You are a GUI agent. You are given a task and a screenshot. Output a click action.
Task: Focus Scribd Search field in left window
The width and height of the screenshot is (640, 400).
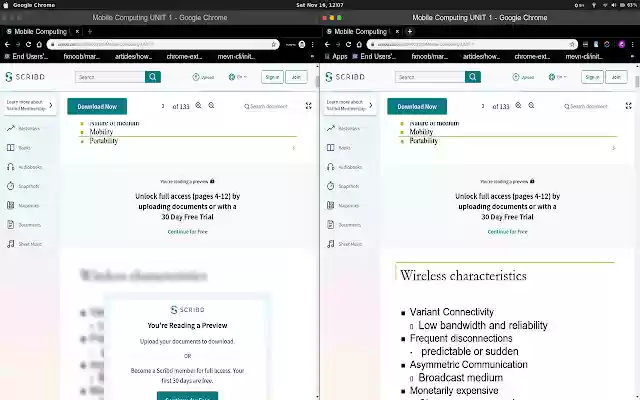point(110,77)
